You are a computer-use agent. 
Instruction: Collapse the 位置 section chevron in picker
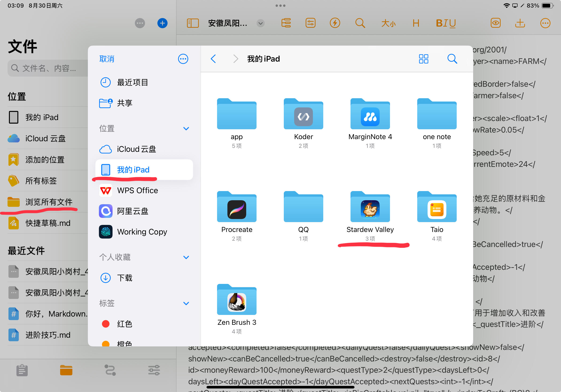(186, 129)
